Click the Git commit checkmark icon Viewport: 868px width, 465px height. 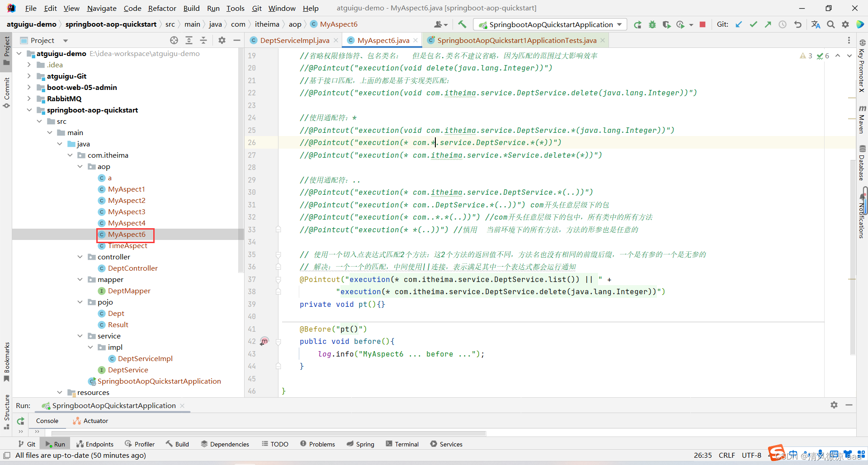pyautogui.click(x=753, y=24)
